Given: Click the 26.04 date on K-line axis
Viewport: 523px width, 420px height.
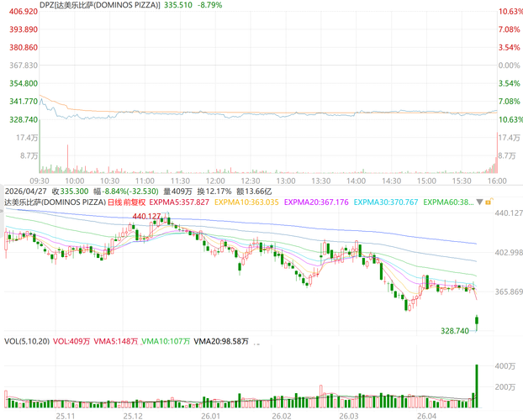Looking at the screenshot, I should coord(426,416).
